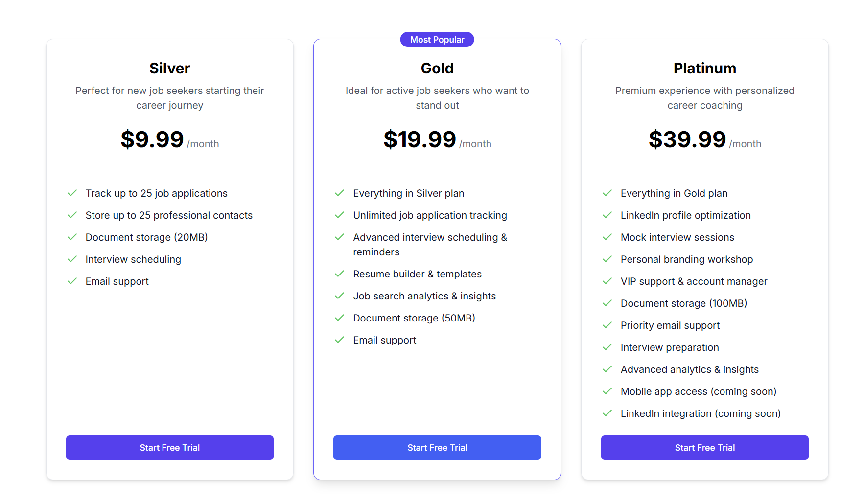
Task: Select the Platinum plan heading
Action: pos(704,69)
